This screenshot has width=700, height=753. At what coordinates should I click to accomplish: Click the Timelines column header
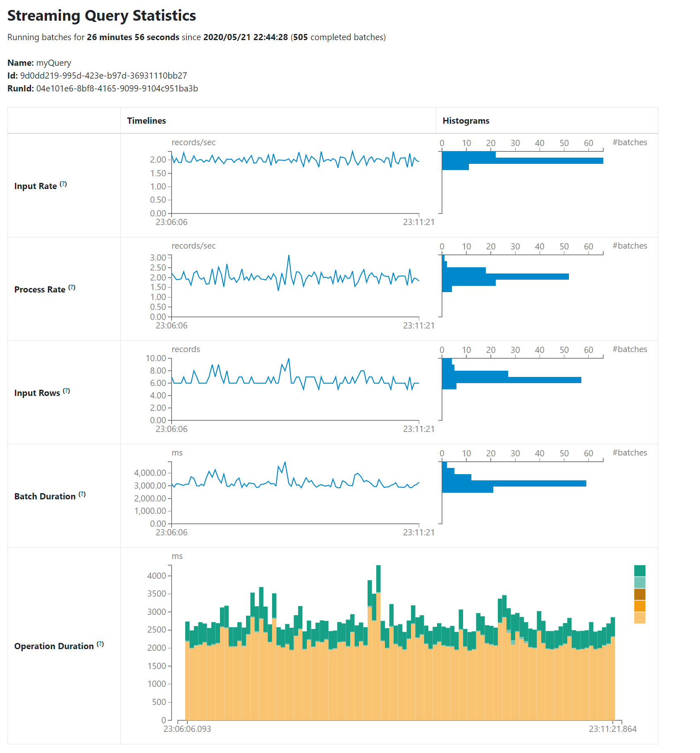click(x=146, y=120)
